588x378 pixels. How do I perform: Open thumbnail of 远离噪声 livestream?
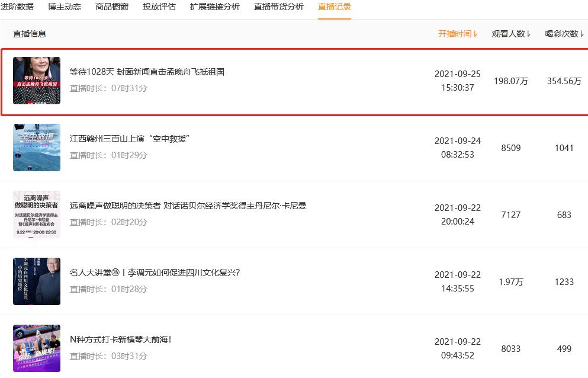(37, 214)
